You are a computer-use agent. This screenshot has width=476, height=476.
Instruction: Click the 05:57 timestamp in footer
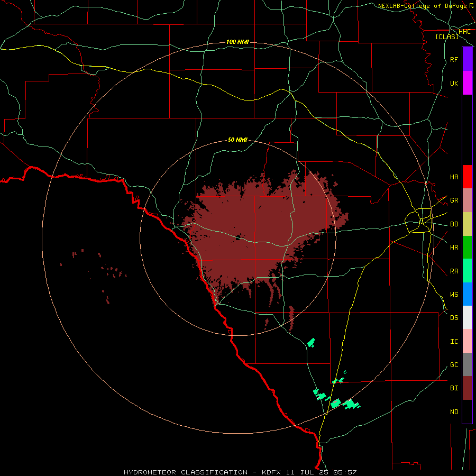click(345, 472)
